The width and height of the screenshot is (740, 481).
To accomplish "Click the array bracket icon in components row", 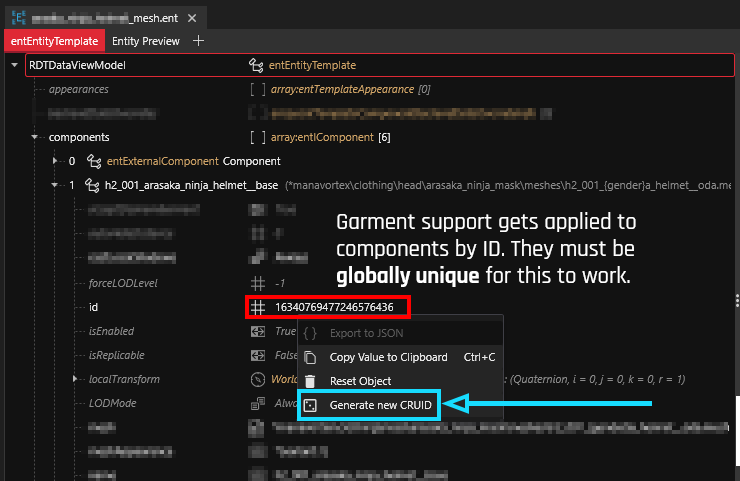I will [257, 137].
